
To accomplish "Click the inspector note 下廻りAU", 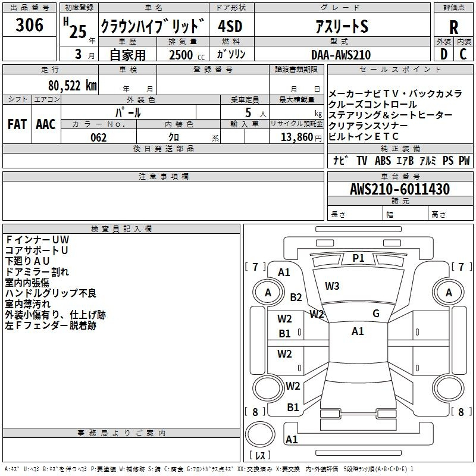I will tap(27, 261).
